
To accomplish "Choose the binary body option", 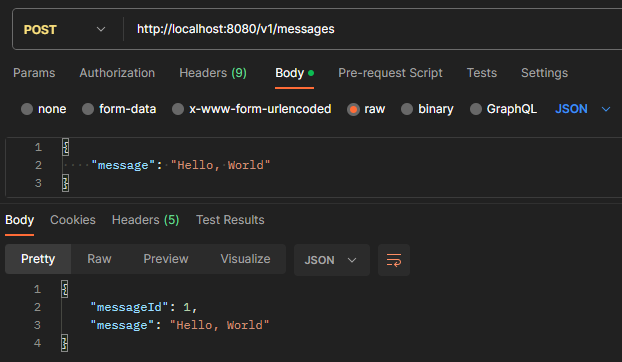I will pyautogui.click(x=407, y=109).
